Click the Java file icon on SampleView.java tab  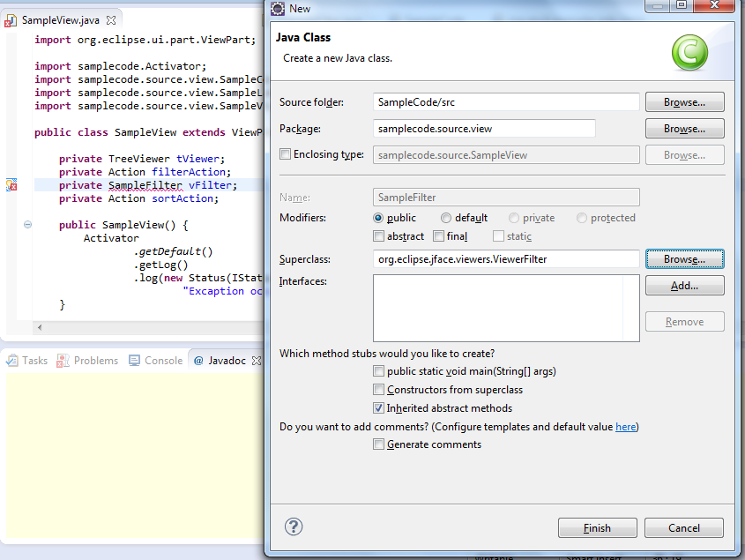11,19
